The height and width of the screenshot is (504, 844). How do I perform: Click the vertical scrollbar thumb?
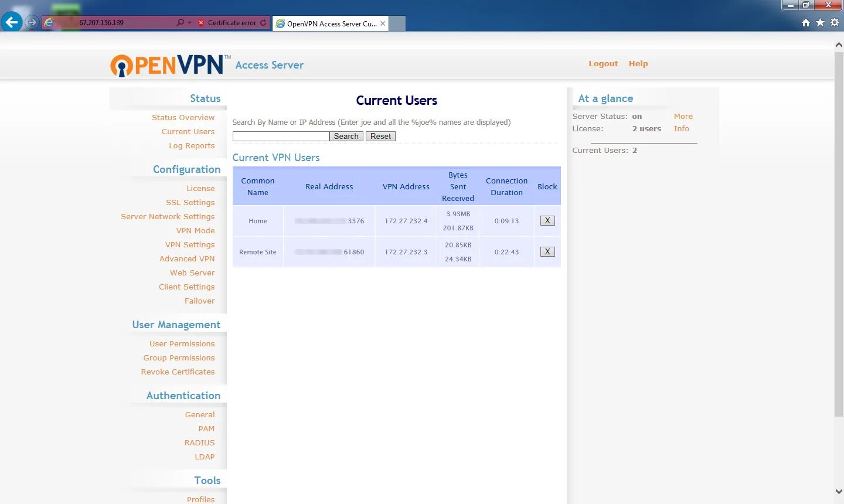[x=839, y=234]
